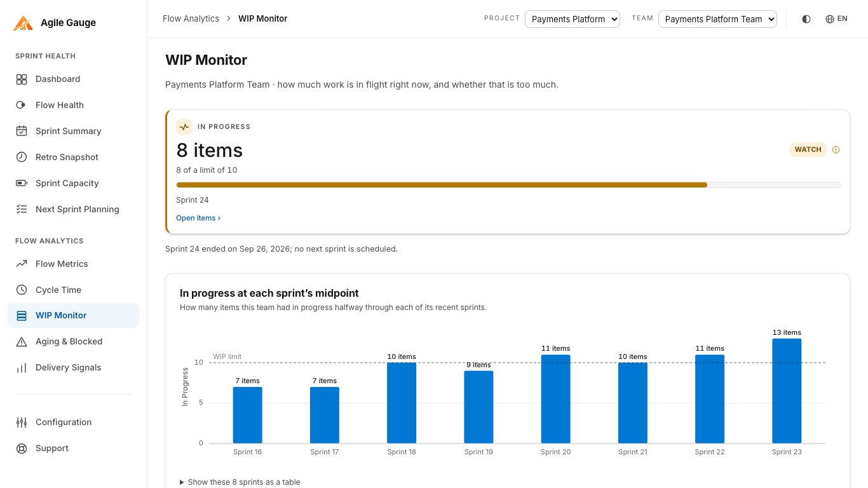Click the 'WIP Monitor' page heading
868x488 pixels.
206,60
